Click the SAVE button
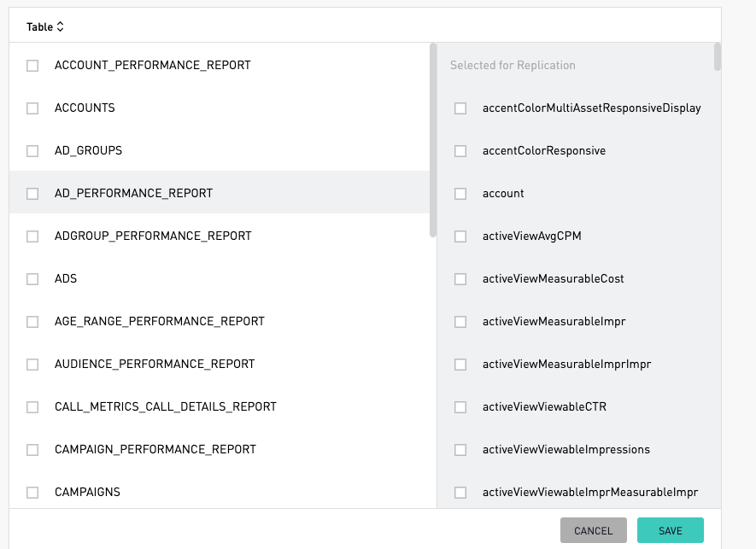 click(x=671, y=531)
